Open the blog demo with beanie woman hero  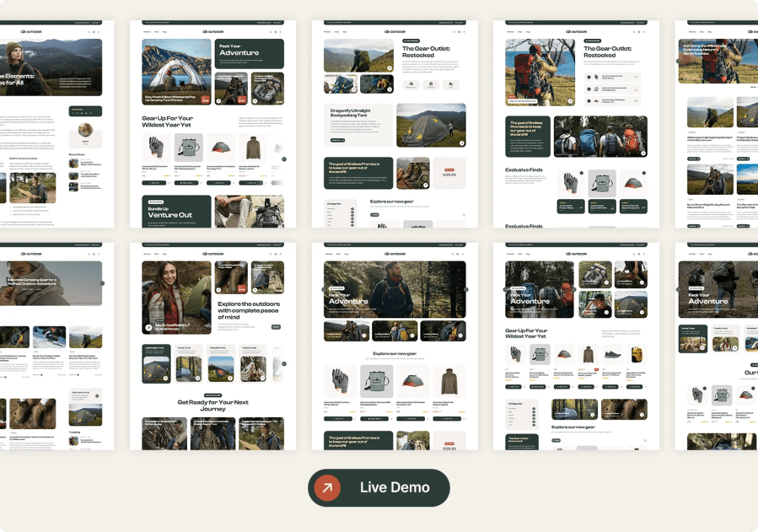pos(57,124)
